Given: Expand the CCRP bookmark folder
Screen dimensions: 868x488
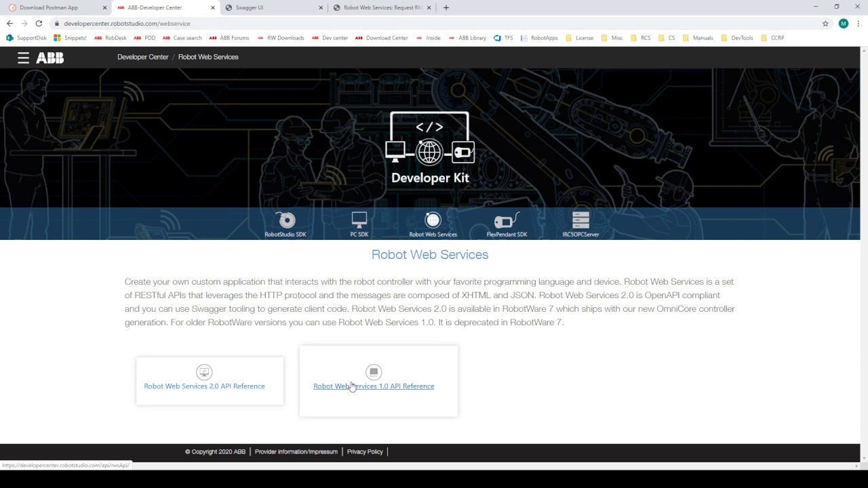Looking at the screenshot, I should 772,38.
